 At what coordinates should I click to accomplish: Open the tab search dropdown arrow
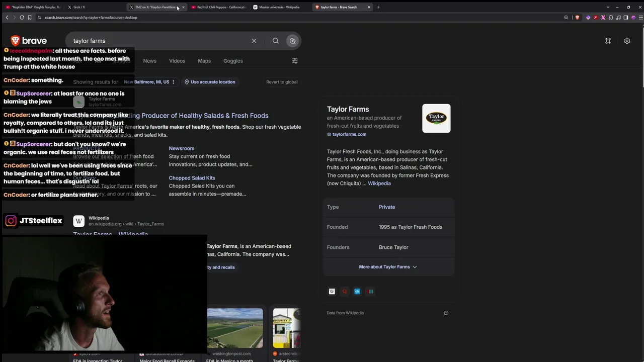pos(607,7)
